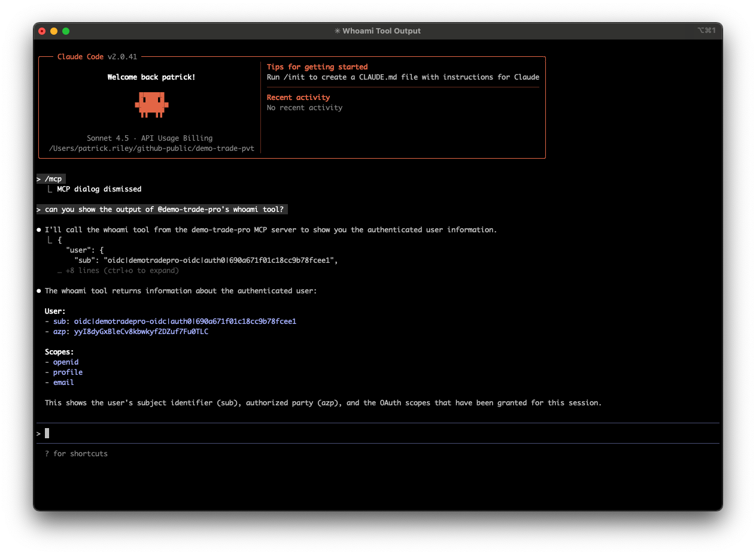
Task: Click the yellow minimize window button
Action: click(54, 31)
